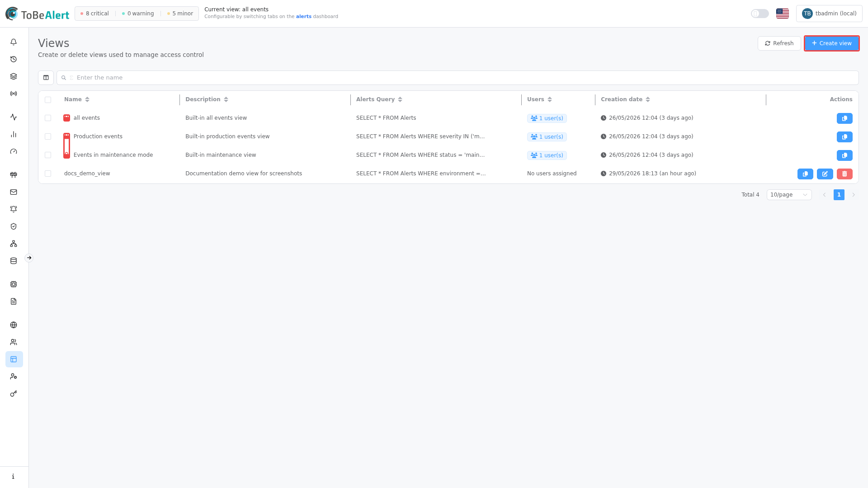Open 1 user(s) badge for all events

coord(547,118)
